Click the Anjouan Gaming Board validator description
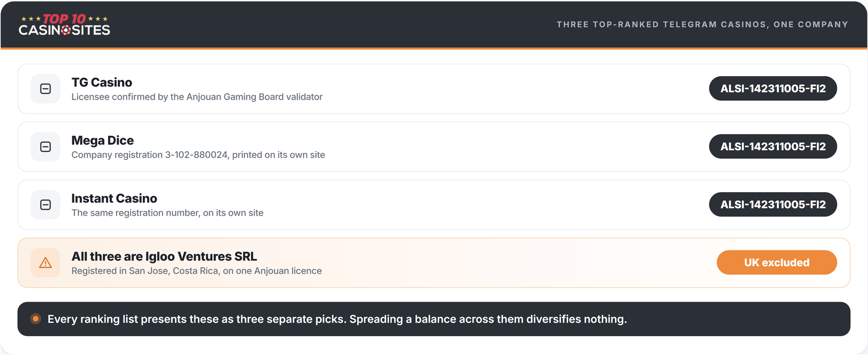868x355 pixels. pos(197,97)
